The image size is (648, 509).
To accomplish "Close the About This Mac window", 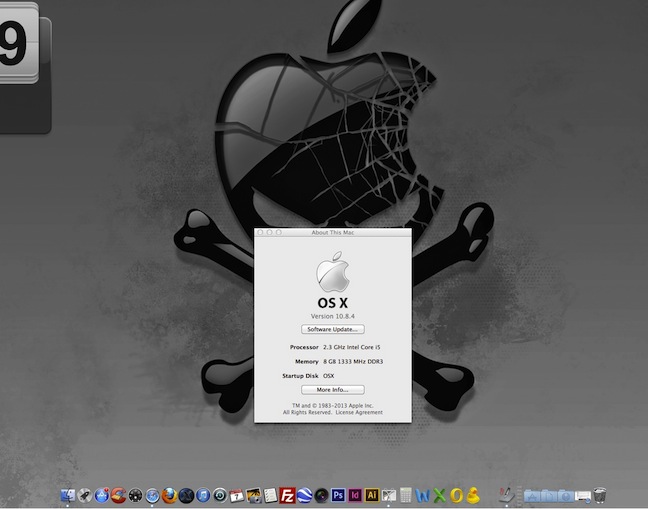I will click(260, 233).
